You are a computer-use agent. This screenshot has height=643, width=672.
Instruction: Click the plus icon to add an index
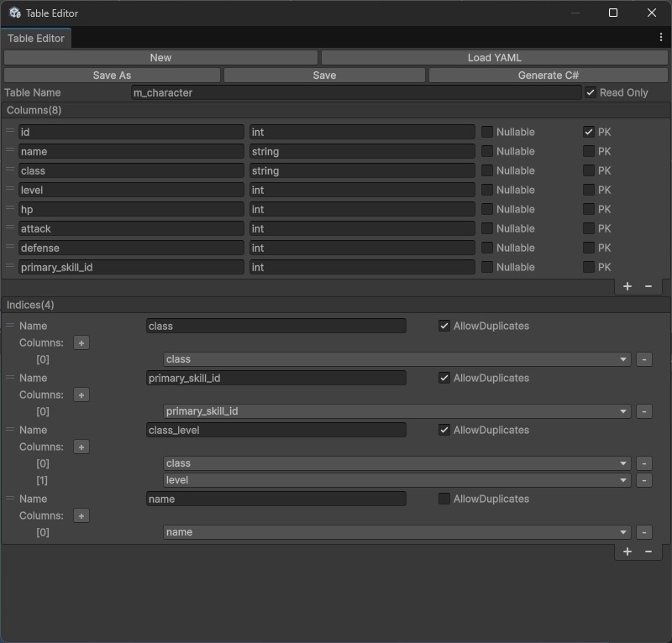pyautogui.click(x=627, y=552)
